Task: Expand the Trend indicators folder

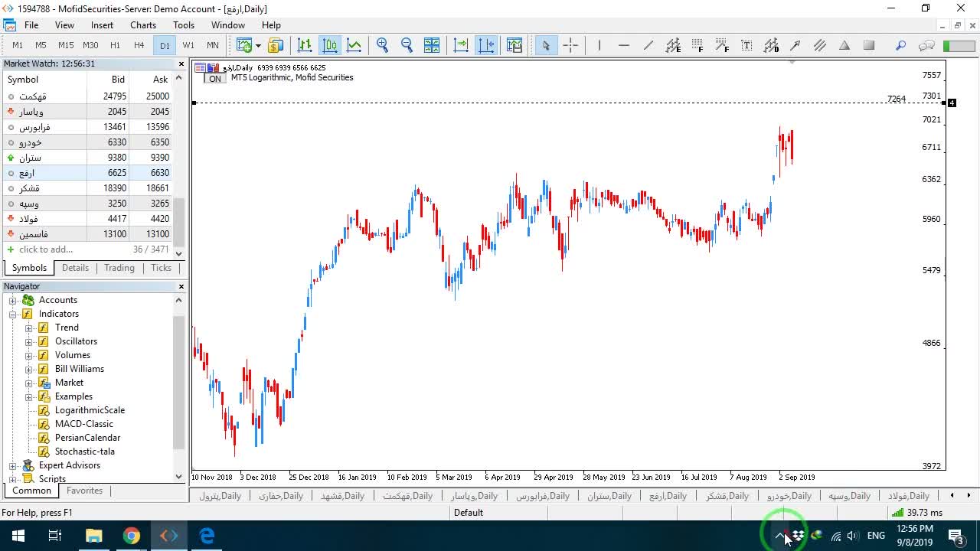Action: pyautogui.click(x=29, y=328)
